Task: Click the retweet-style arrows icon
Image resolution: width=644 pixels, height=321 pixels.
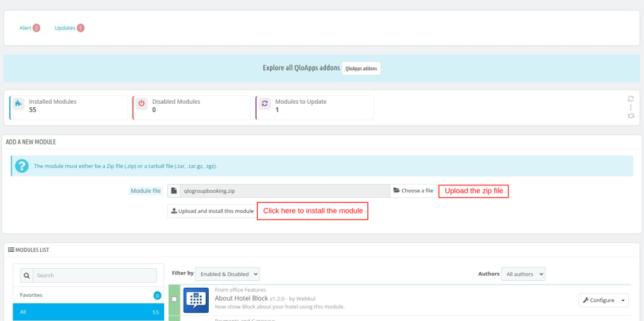Action: [x=630, y=116]
